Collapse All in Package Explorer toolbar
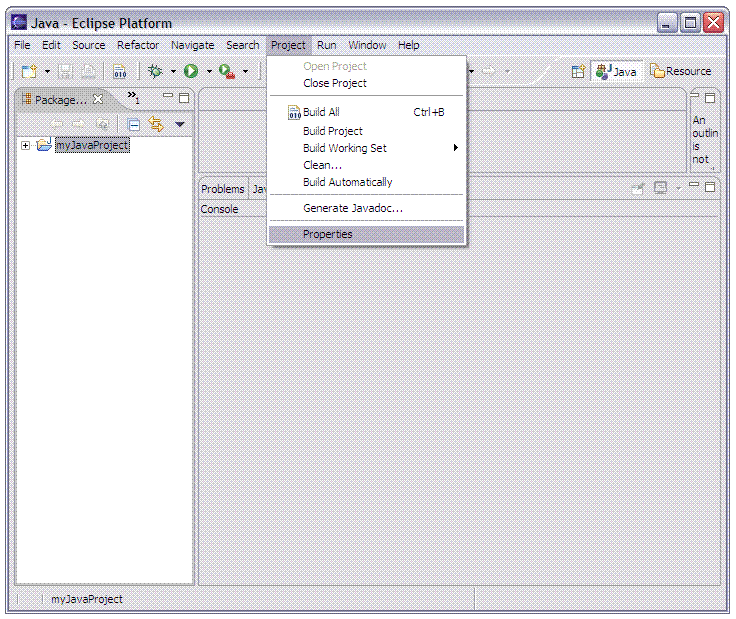736x619 pixels. coord(134,124)
